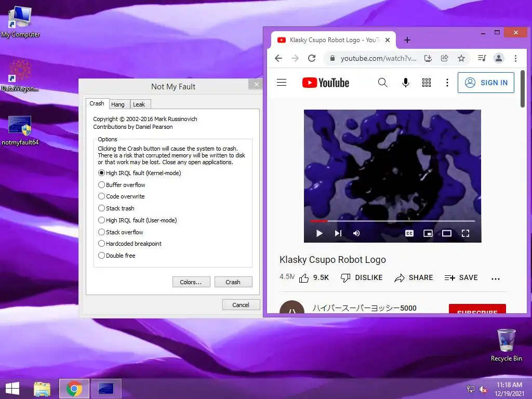Open the Chrome three-dot menu
The image size is (532, 399).
[515, 58]
